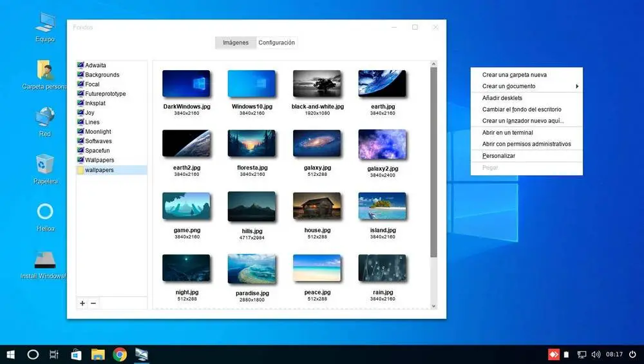
Task: Select Personalizar in the context menu
Action: click(x=527, y=156)
